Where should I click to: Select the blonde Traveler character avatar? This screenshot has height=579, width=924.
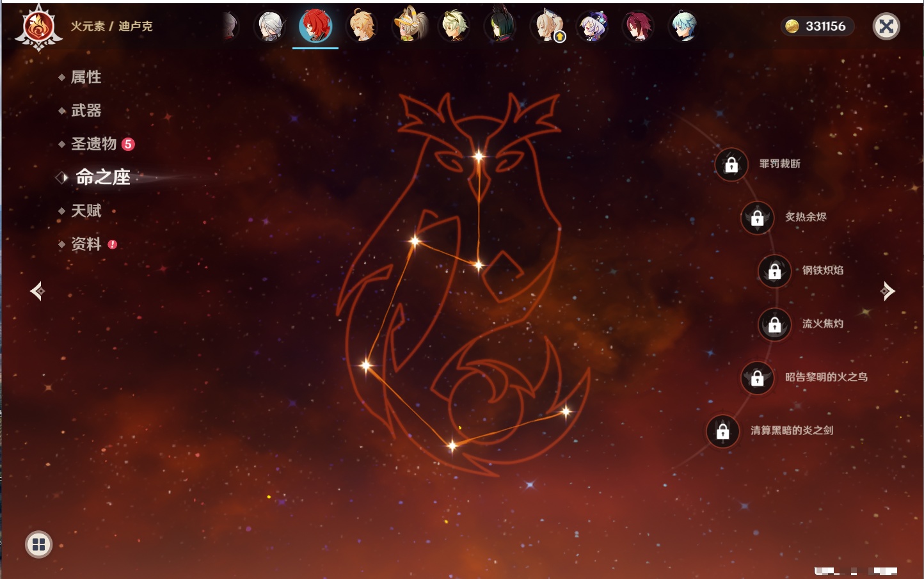click(x=362, y=26)
